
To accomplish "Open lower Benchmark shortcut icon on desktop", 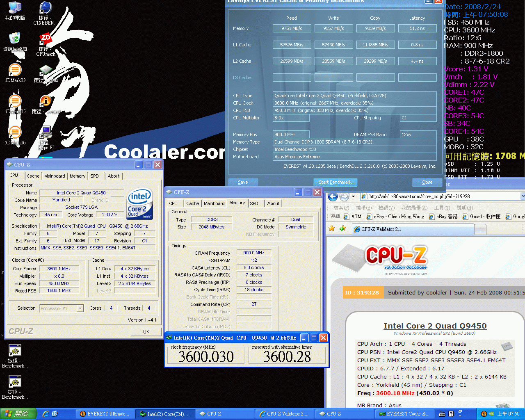I will (x=15, y=387).
